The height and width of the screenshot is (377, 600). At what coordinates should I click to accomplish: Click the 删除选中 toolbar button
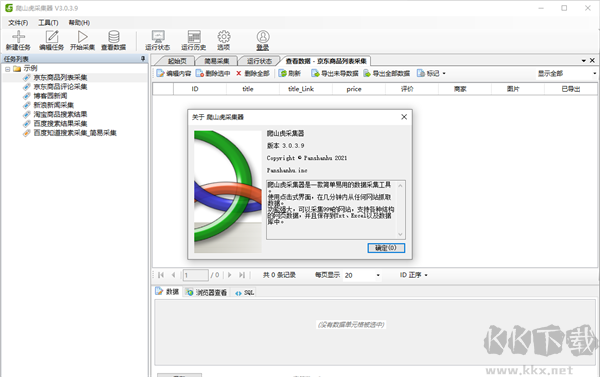tap(213, 73)
